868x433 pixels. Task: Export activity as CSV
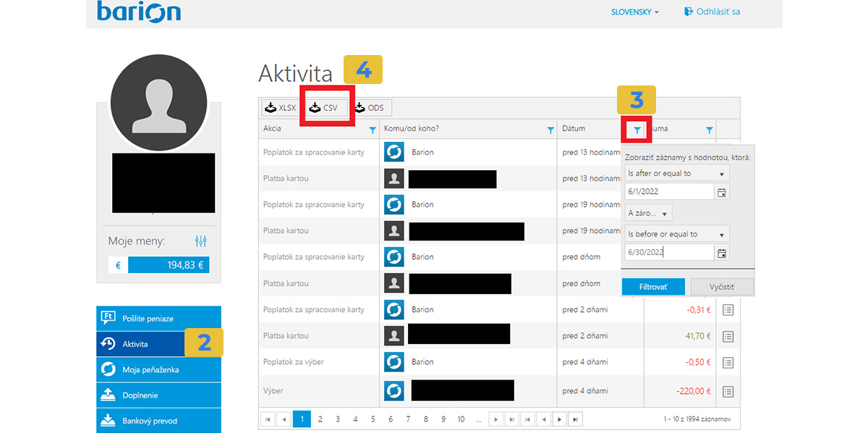325,108
